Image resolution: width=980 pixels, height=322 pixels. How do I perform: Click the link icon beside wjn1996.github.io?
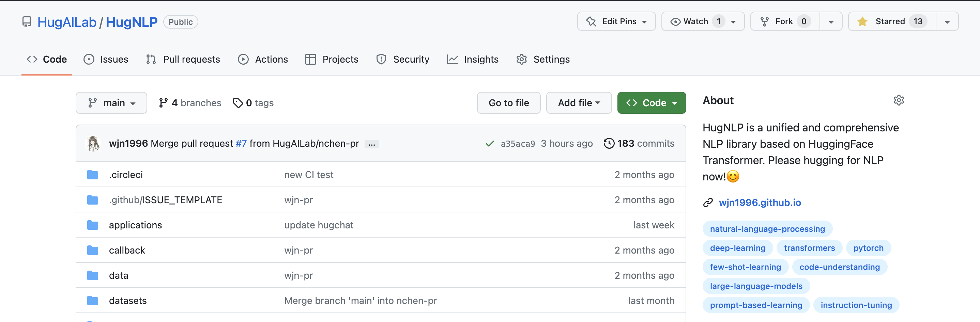coord(708,203)
